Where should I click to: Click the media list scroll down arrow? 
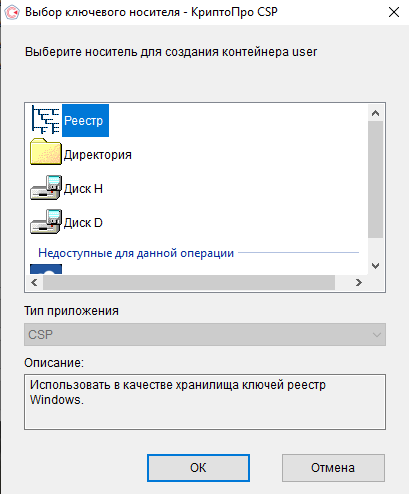(375, 266)
